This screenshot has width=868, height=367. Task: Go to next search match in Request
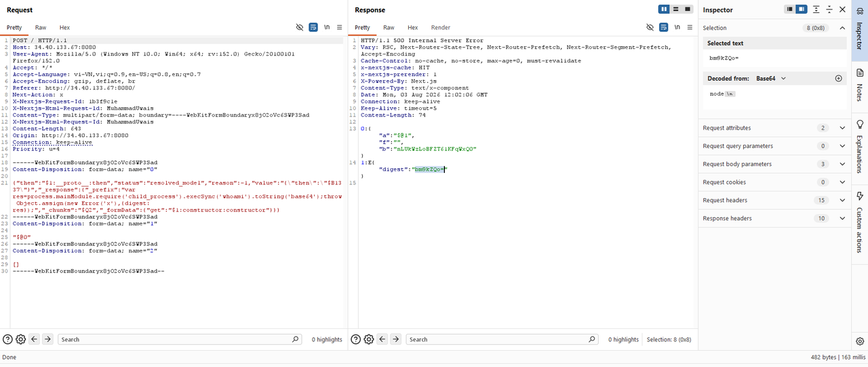[47, 339]
